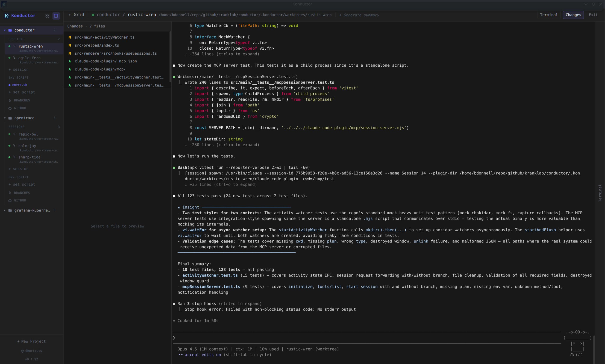Screen dimensions: 605x364
Task: Open claude-code-plugin/mcp/ added entry
Action: pyautogui.click(x=117, y=69)
